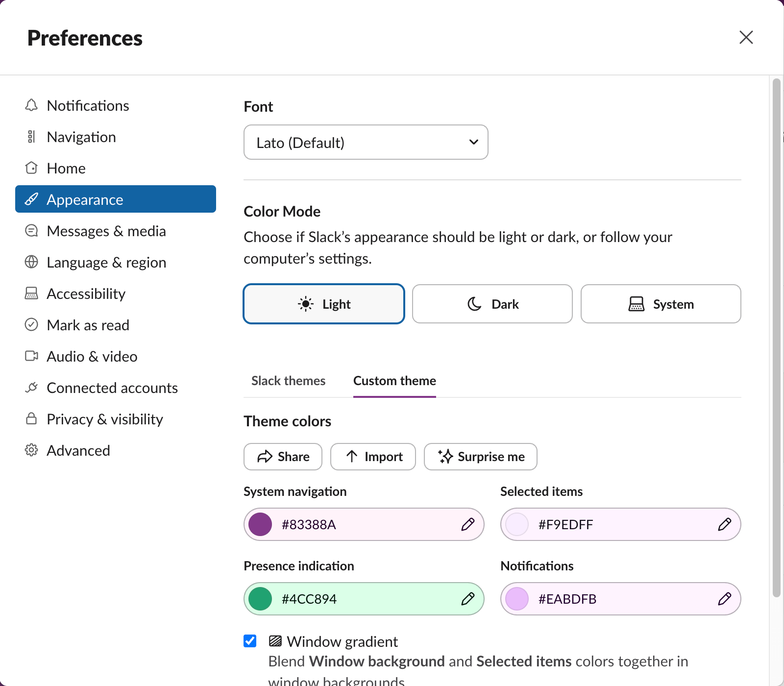Image resolution: width=784 pixels, height=686 pixels.
Task: Click the Mark as read checkmark icon
Action: point(31,325)
